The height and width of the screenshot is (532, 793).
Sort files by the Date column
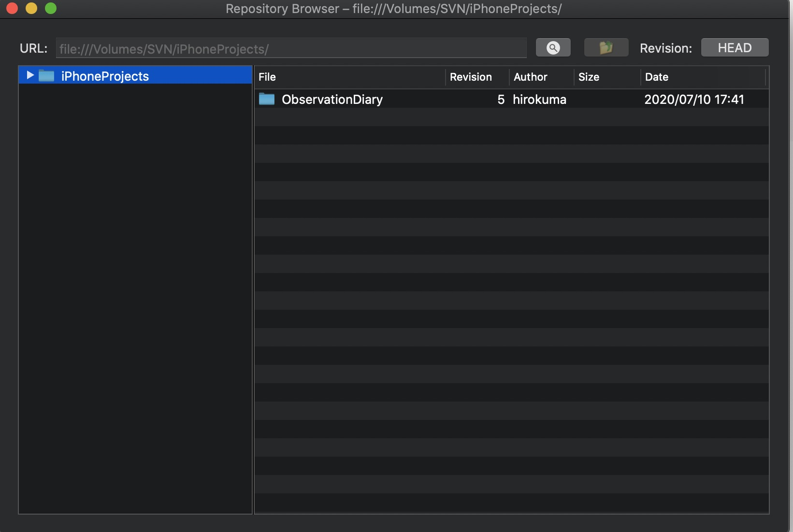click(657, 77)
